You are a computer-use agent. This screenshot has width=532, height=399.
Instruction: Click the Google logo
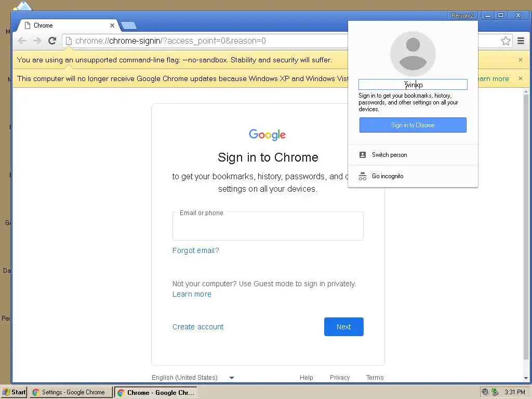pos(268,135)
